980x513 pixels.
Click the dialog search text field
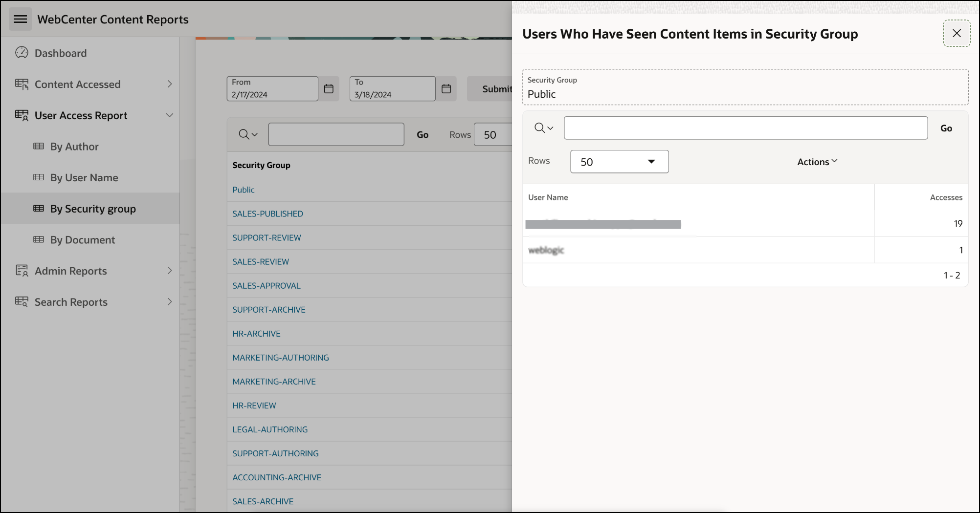(746, 128)
